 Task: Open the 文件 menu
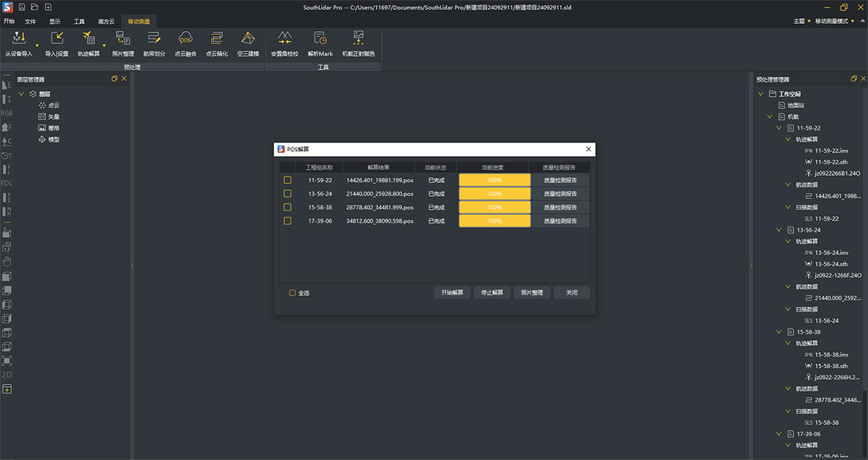(30, 22)
